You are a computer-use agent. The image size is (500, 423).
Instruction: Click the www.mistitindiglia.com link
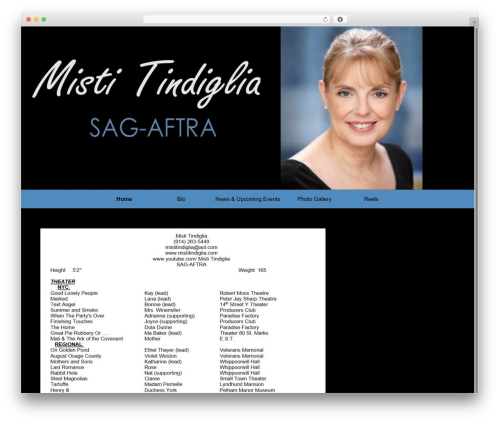pyautogui.click(x=191, y=253)
